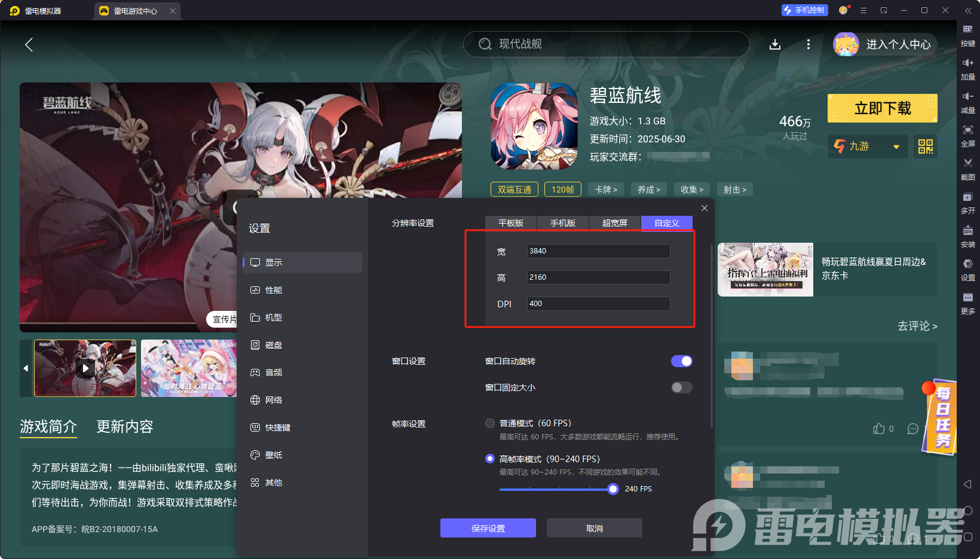980x559 pixels.
Task: Enable the 窗口固定大小 switch
Action: click(x=682, y=387)
